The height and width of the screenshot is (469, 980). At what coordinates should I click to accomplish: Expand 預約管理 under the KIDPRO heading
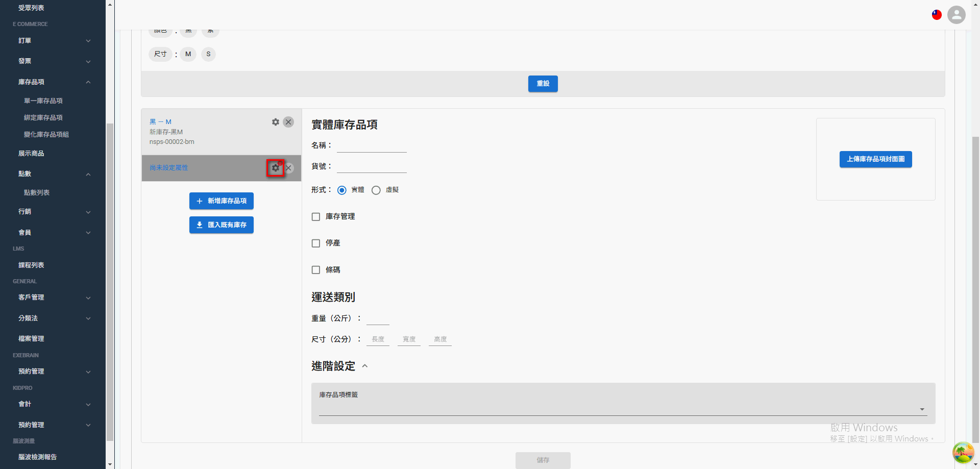pyautogui.click(x=88, y=425)
